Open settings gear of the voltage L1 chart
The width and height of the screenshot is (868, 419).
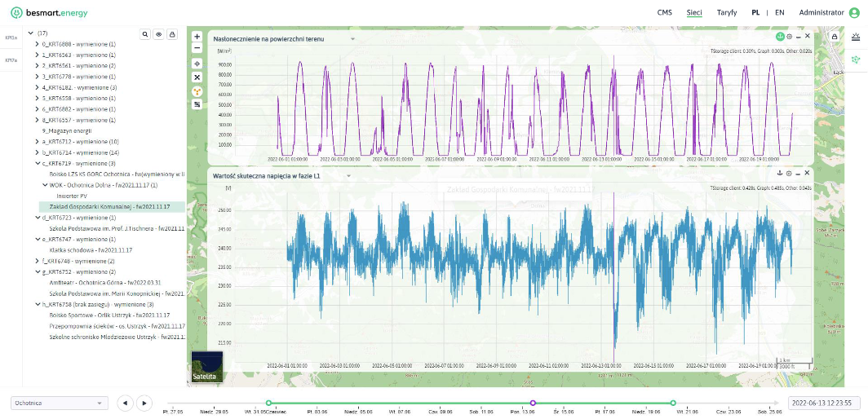coord(789,174)
